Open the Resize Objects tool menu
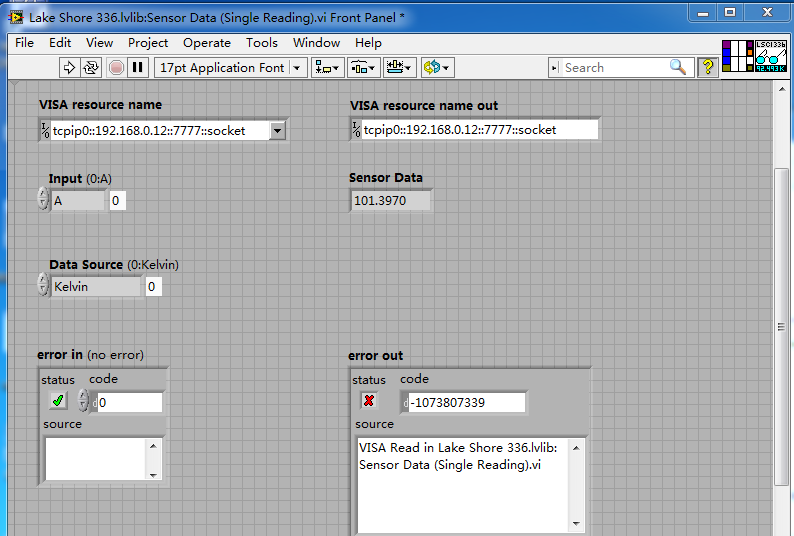Screen dimensions: 794x536 399,67
